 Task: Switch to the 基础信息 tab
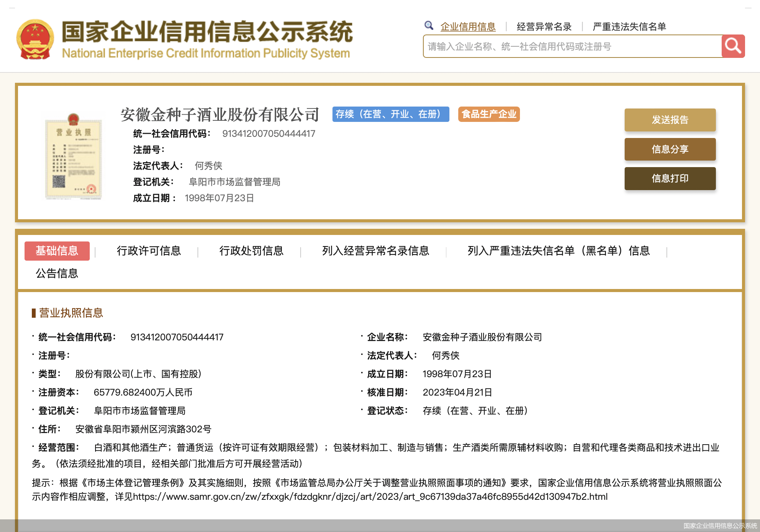point(57,251)
